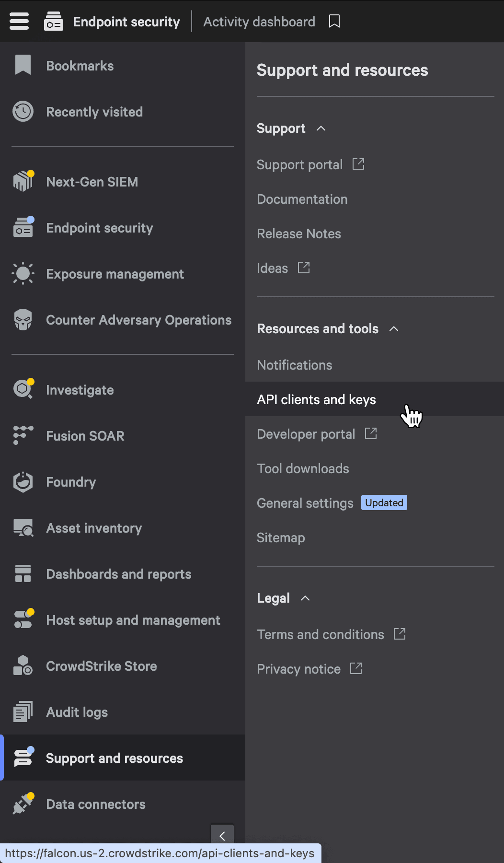504x863 pixels.
Task: Click the Data connectors plug icon
Action: [x=23, y=804]
